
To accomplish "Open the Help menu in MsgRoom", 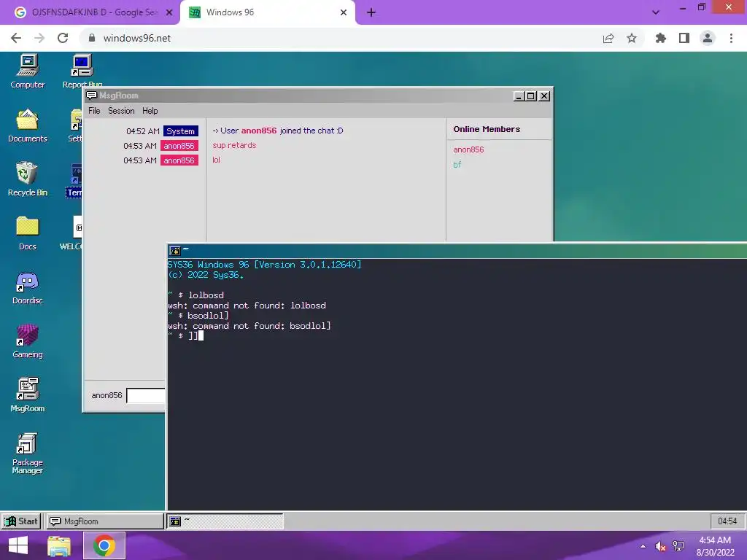I will click(150, 111).
